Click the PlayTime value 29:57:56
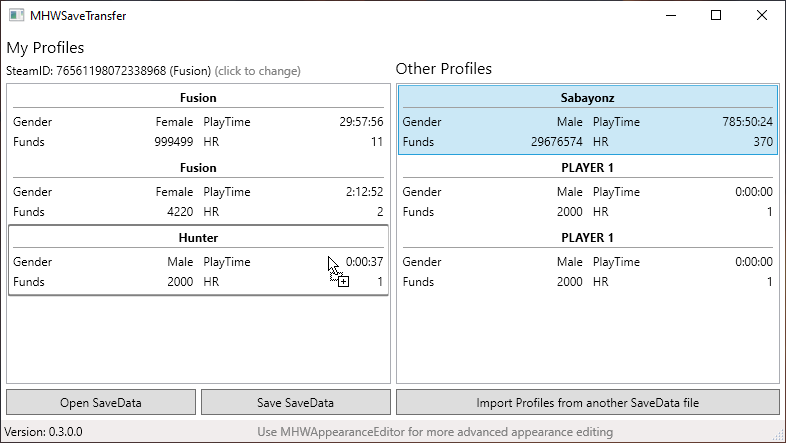 click(x=361, y=122)
